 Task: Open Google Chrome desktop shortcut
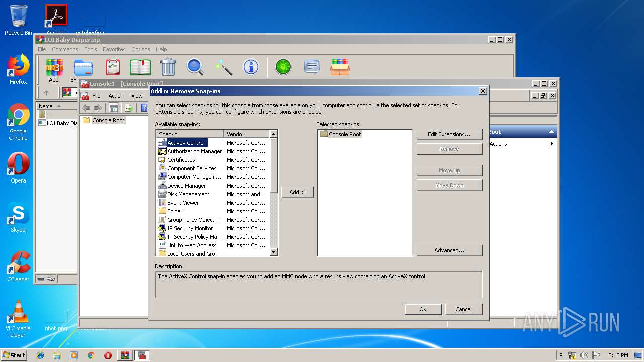tap(18, 122)
